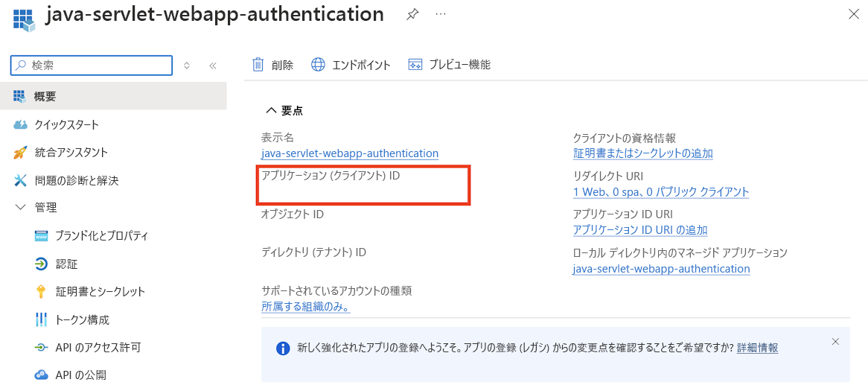Click the rocket icon for 統合アシスタント
This screenshot has height=385, width=868.
click(x=20, y=153)
